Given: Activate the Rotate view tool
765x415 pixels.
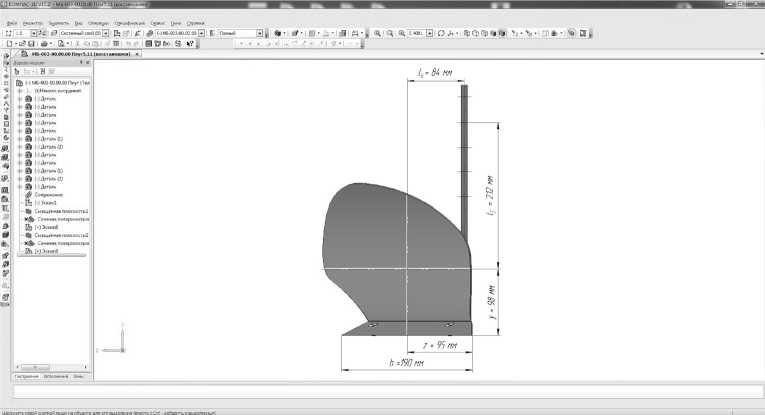Looking at the screenshot, I should (442, 33).
